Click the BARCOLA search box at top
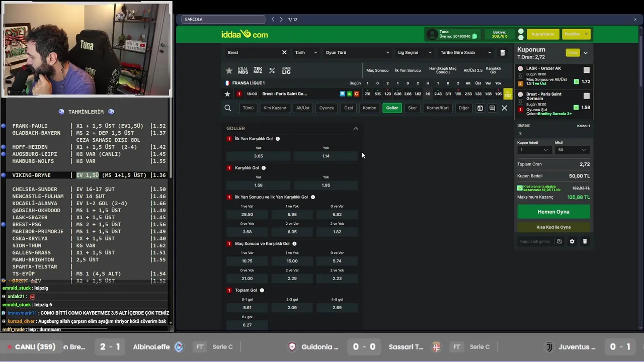 [x=223, y=20]
